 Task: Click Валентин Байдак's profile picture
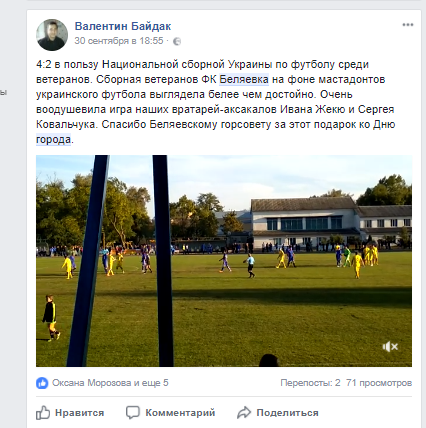(x=52, y=35)
